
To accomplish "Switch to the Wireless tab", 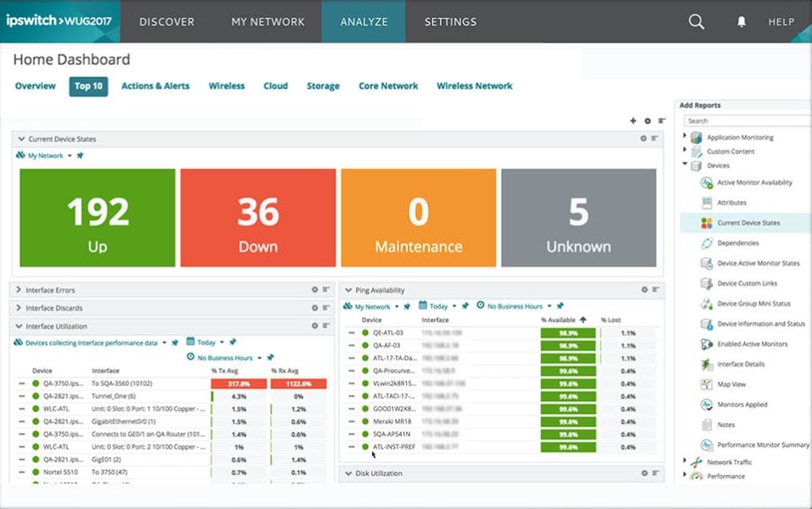I will tap(227, 86).
